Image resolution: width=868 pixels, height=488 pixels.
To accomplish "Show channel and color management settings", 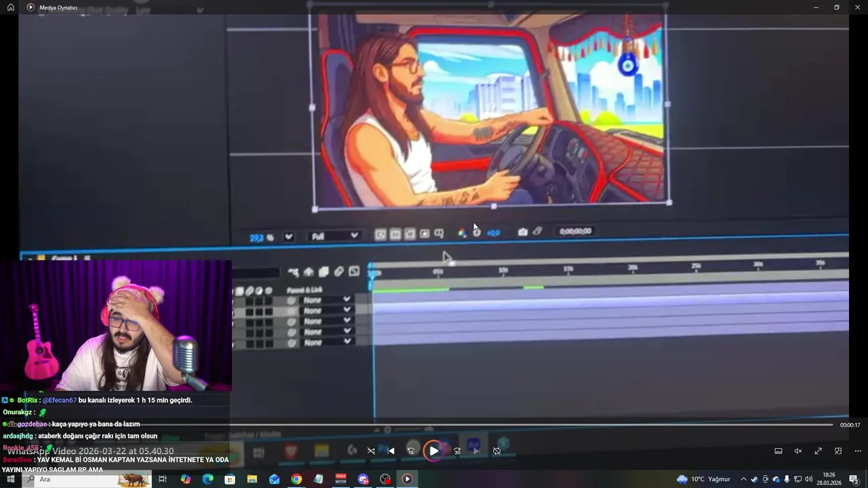I will 462,233.
